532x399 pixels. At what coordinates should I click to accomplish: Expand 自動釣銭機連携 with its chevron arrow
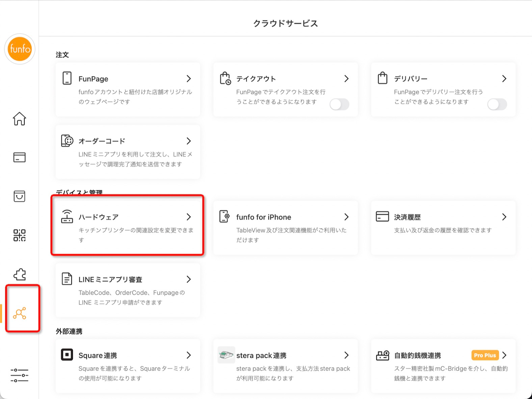(x=504, y=355)
